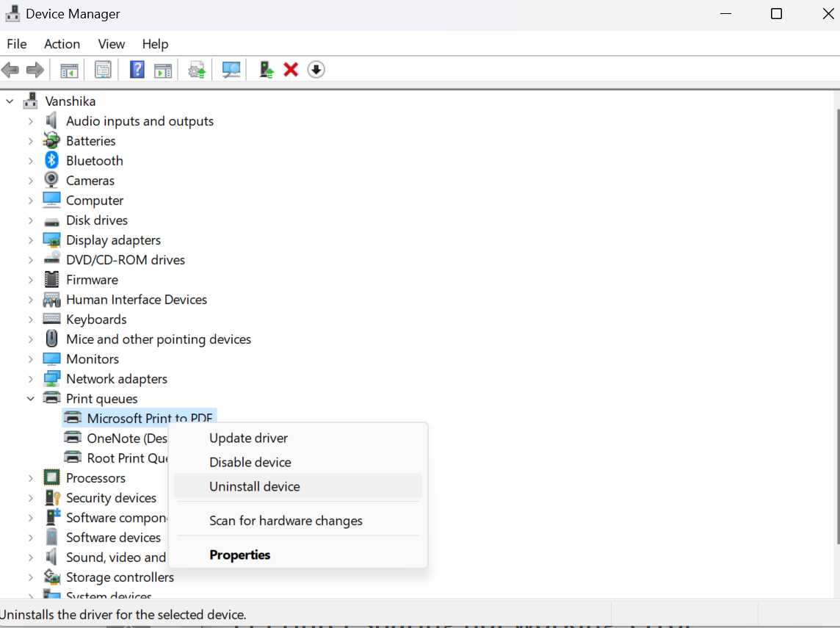Click the Back arrow in the toolbar

point(10,70)
